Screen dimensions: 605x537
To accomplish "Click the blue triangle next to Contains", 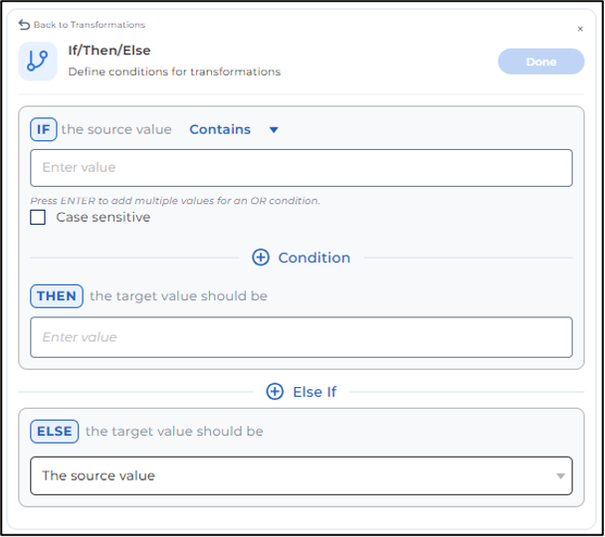I will tap(274, 130).
